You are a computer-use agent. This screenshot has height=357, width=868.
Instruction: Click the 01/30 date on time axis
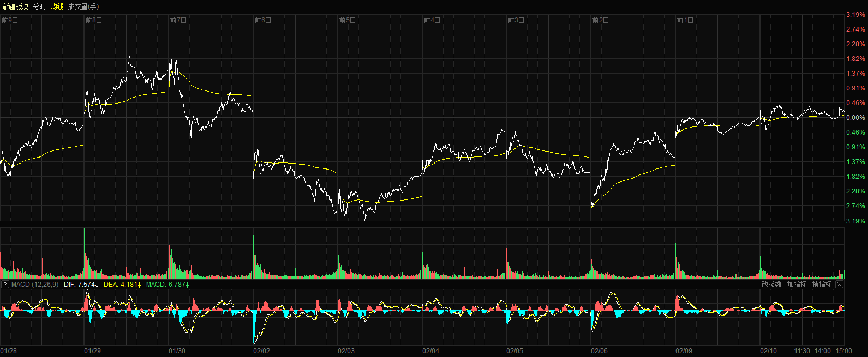click(x=177, y=351)
